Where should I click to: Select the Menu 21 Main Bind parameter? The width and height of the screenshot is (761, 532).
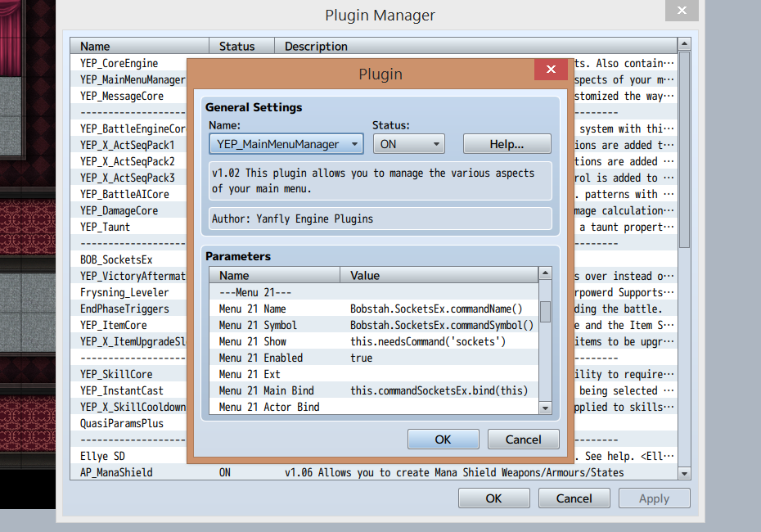tap(374, 390)
